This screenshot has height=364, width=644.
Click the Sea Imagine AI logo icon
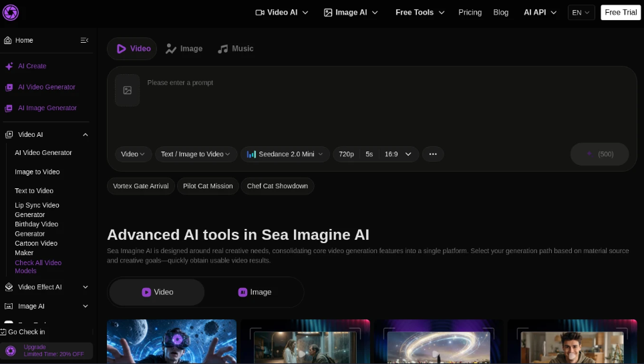click(11, 13)
